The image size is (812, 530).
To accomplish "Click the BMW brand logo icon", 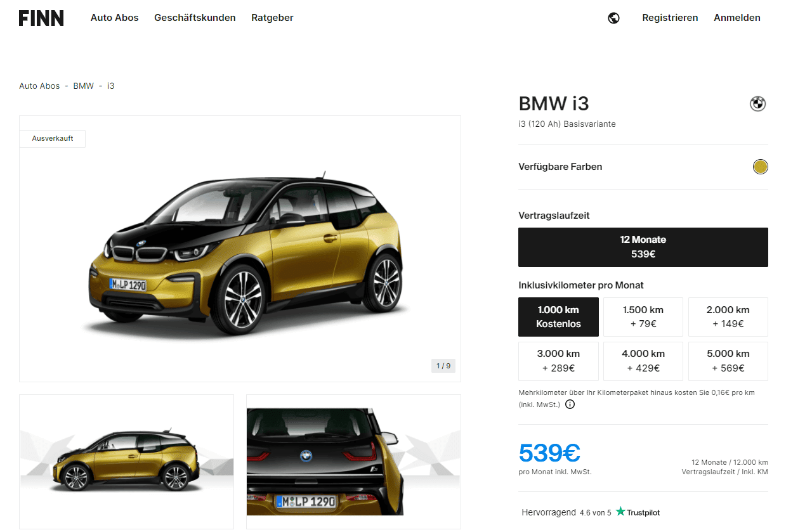I will pos(758,103).
